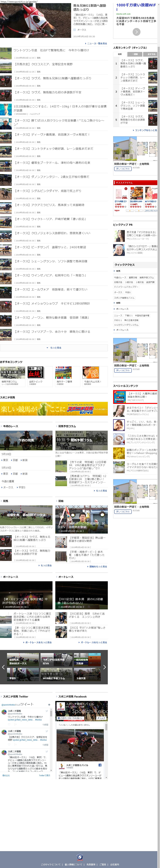The image size is (160, 868).
Task: Open the 競馬予想コラム section header
Action: coord(67,426)
